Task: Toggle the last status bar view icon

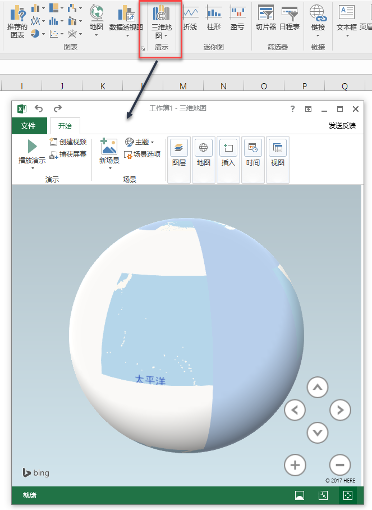Action: point(347,495)
